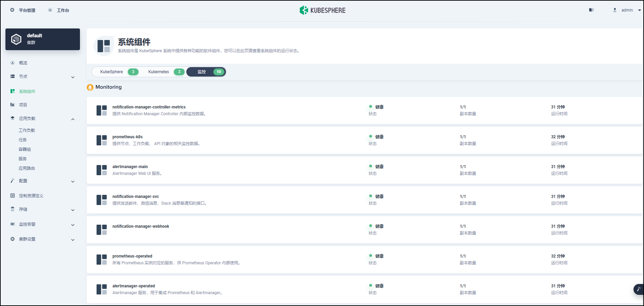Click the admin user avatar icon
Image resolution: width=644 pixels, height=306 pixels.
[615, 10]
